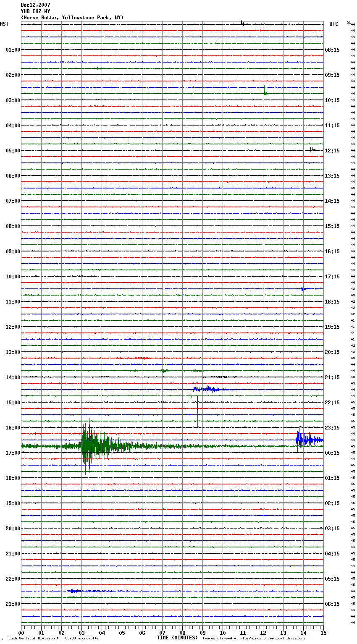
Task: Click the small green event on the 01:45 trace
Action: [x=99, y=68]
